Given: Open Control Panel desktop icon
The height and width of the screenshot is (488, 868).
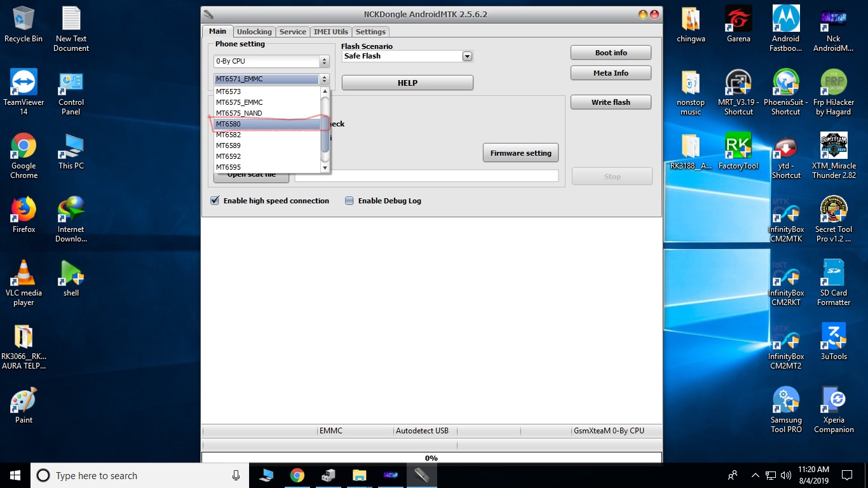Looking at the screenshot, I should pyautogui.click(x=71, y=92).
